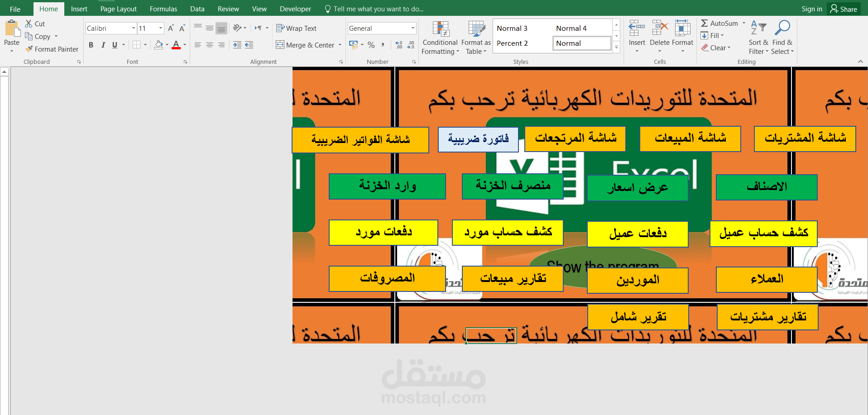868x415 pixels.
Task: Apply fill color bucket icon
Action: click(158, 45)
